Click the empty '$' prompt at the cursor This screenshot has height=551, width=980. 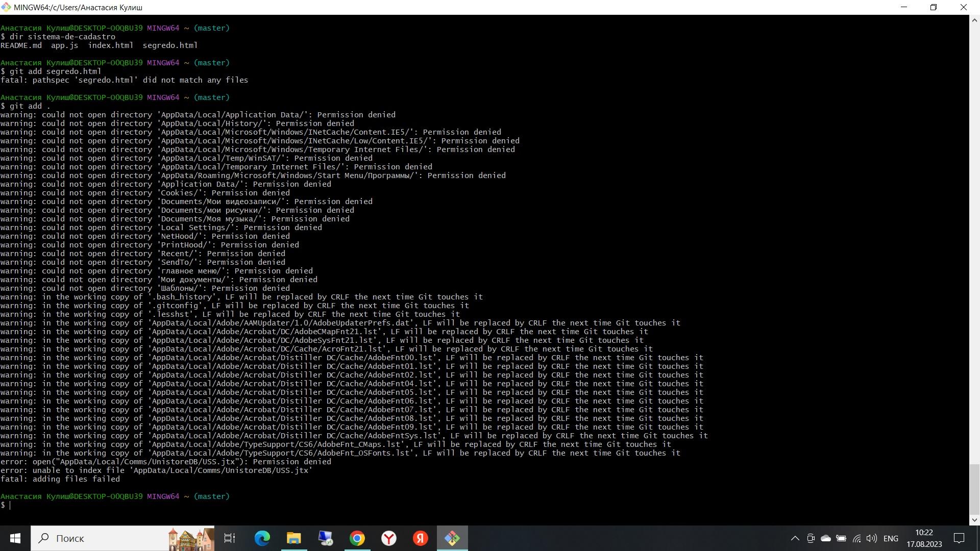(5, 505)
